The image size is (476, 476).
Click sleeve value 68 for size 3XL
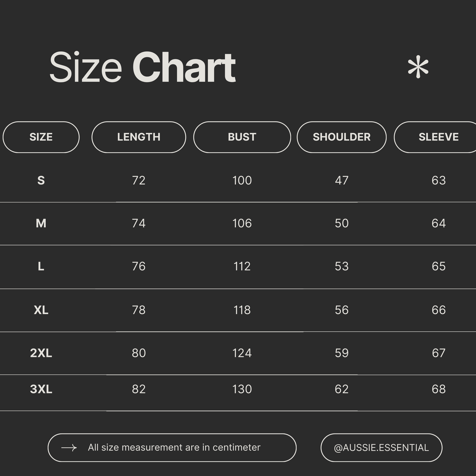click(x=438, y=389)
